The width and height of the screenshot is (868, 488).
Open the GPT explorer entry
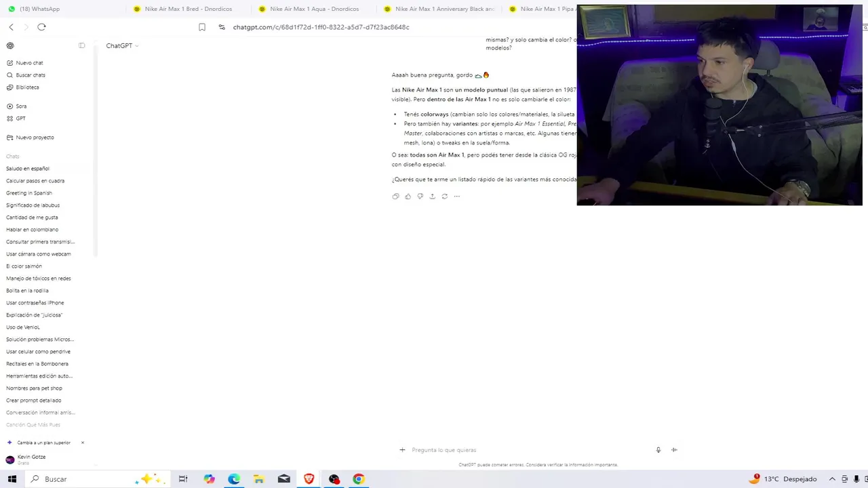[16, 119]
